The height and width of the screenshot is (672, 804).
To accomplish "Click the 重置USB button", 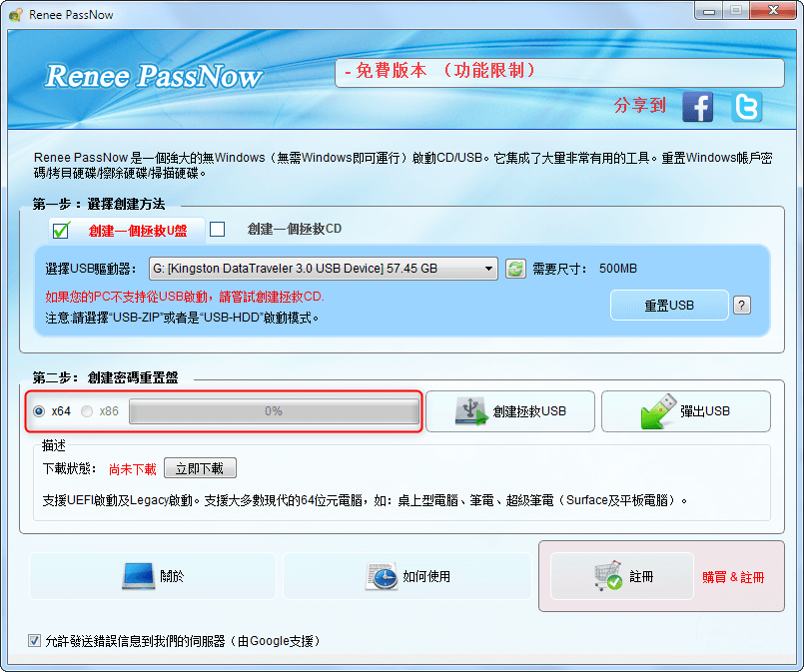I will tap(669, 306).
